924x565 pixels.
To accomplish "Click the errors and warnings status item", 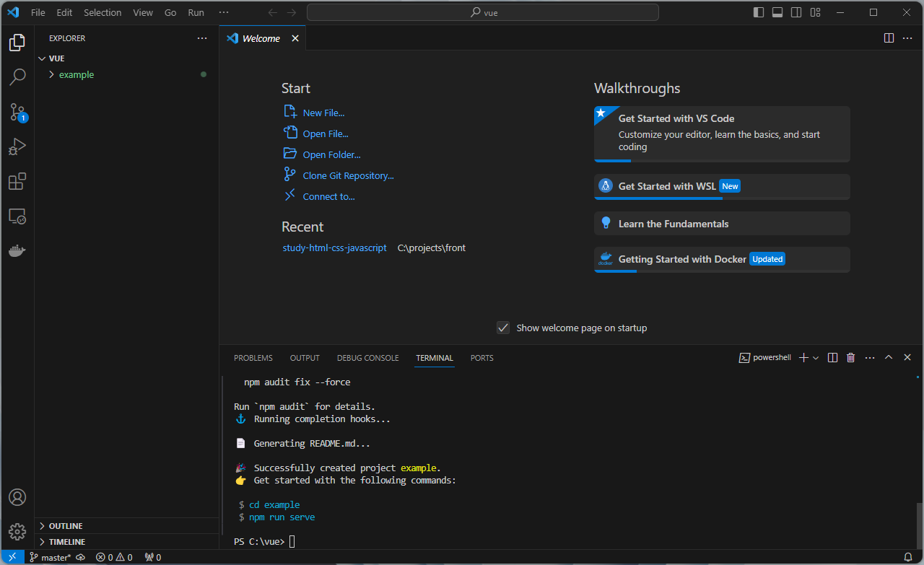I will coord(114,557).
